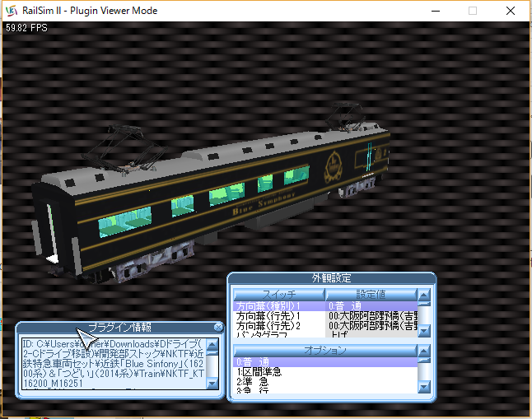Choose option 3:急 行
Image resolution: width=532 pixels, height=419 pixels.
(x=325, y=390)
